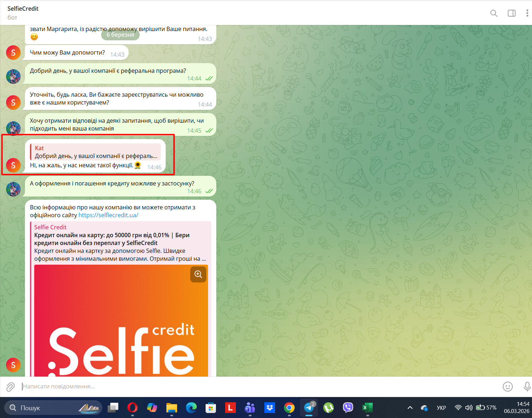Click user avatar beside 'А оформлення і погашення' message
The width and height of the screenshot is (532, 418).
pos(13,189)
